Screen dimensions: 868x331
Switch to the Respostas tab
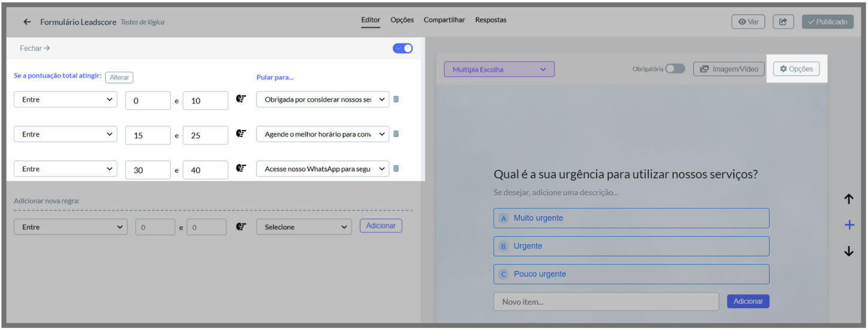491,20
